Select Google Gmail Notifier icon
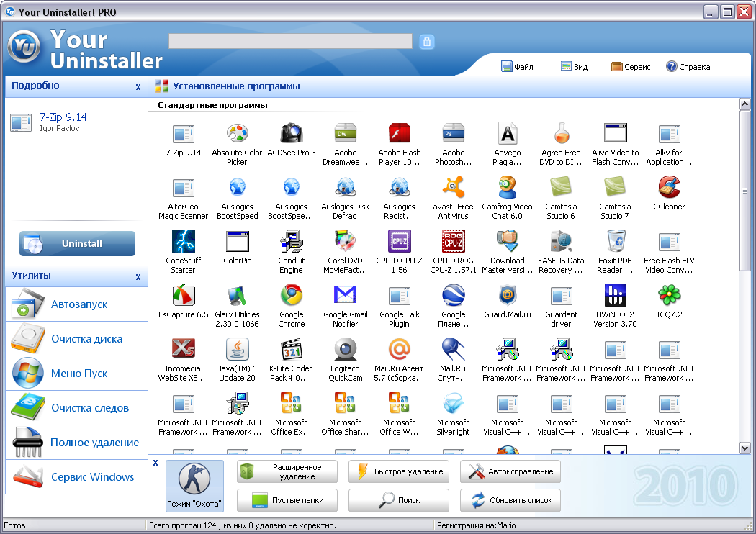 click(x=345, y=295)
